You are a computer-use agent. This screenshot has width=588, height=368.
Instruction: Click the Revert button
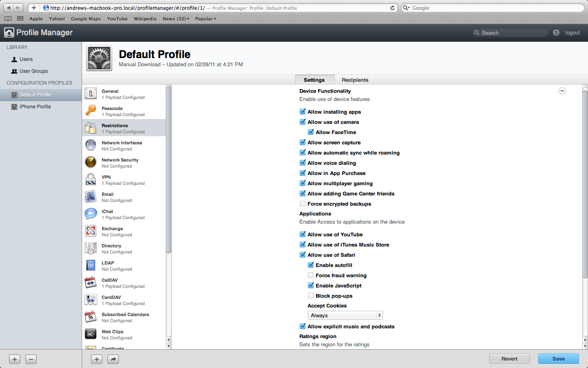510,359
